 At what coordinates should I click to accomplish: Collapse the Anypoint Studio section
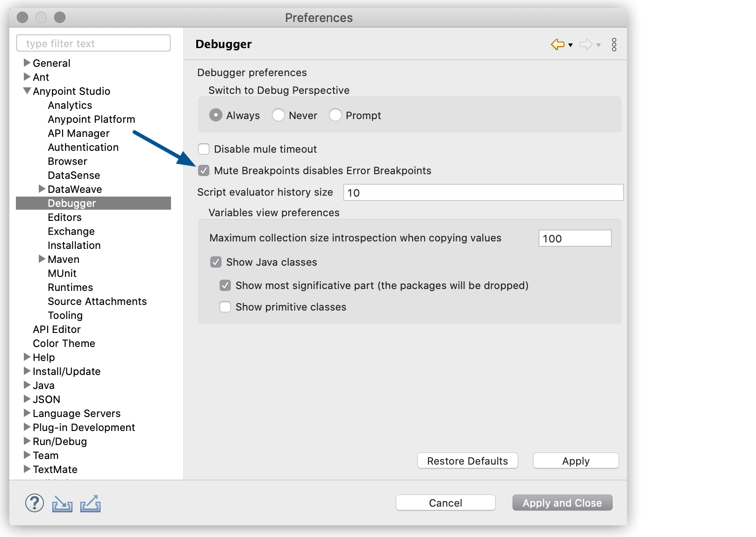tap(27, 91)
